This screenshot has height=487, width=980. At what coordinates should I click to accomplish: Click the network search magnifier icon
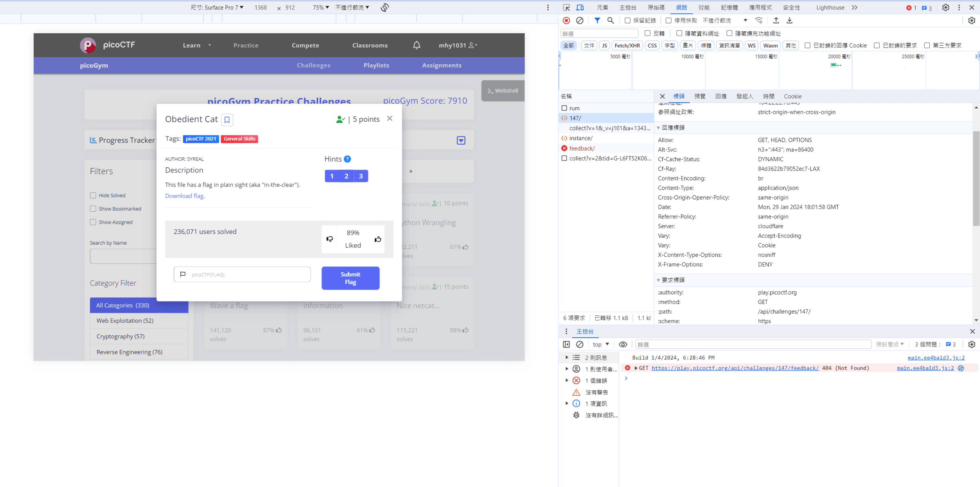tap(610, 20)
